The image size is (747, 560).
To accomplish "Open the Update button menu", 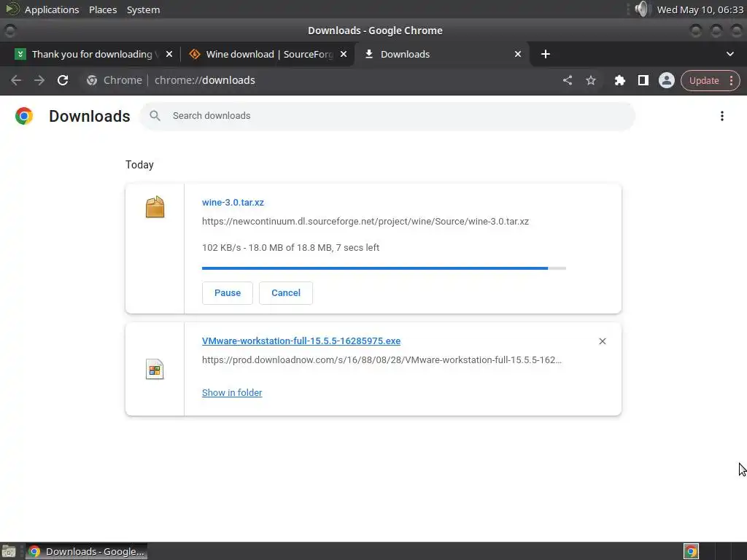I will pyautogui.click(x=711, y=80).
